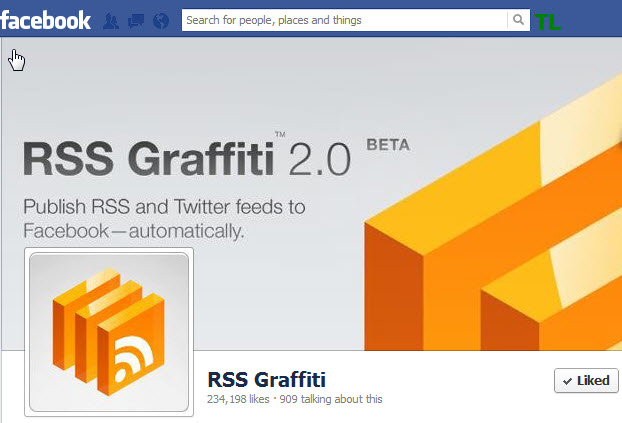Click the green TL label beside search

click(547, 22)
